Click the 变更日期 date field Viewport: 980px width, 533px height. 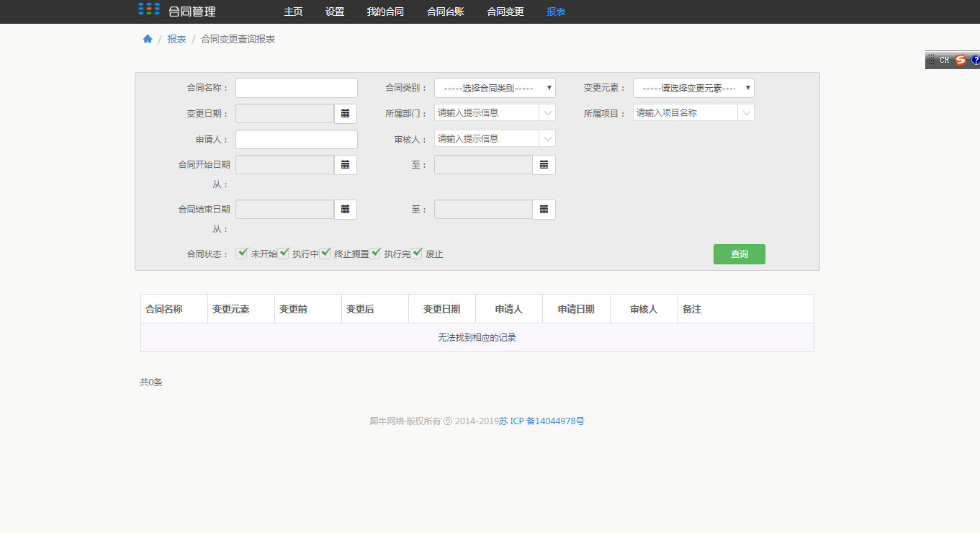(285, 114)
